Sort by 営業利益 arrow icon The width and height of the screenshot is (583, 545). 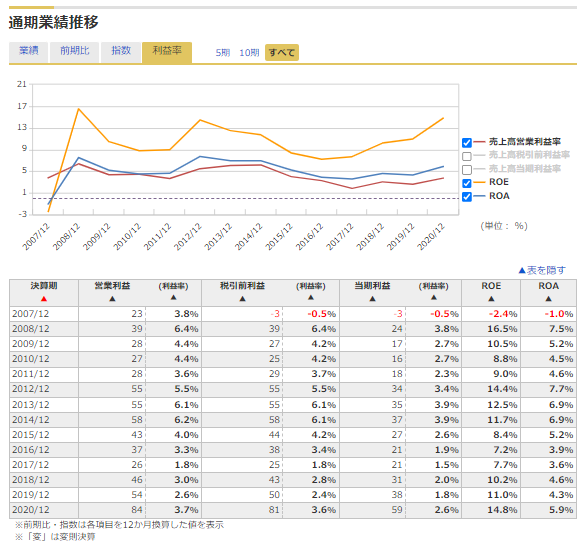[112, 299]
